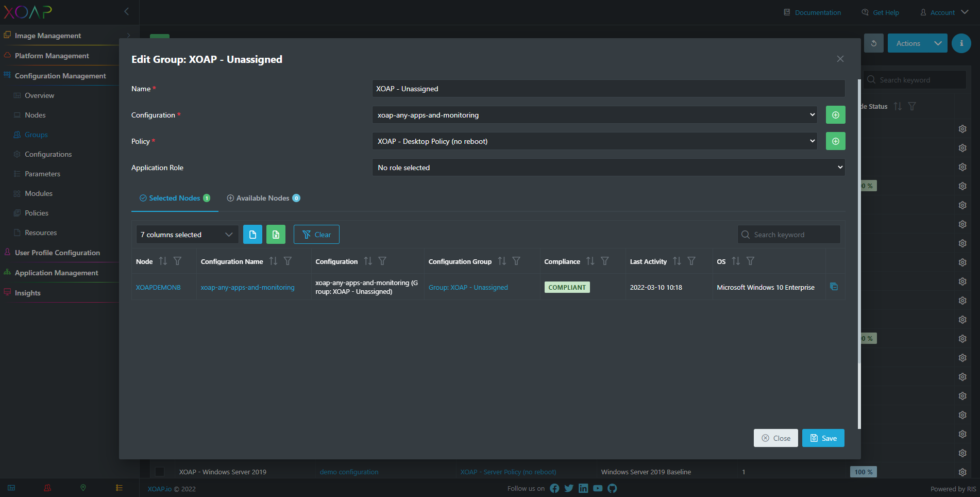Click the dialog's Search keyword field
Image resolution: width=980 pixels, height=497 pixels.
click(789, 235)
